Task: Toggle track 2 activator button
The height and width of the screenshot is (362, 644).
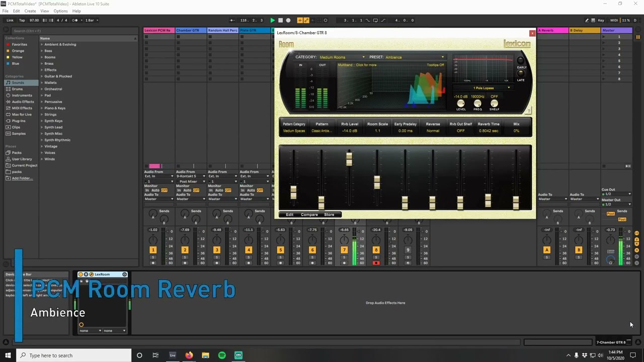Action: pyautogui.click(x=185, y=250)
